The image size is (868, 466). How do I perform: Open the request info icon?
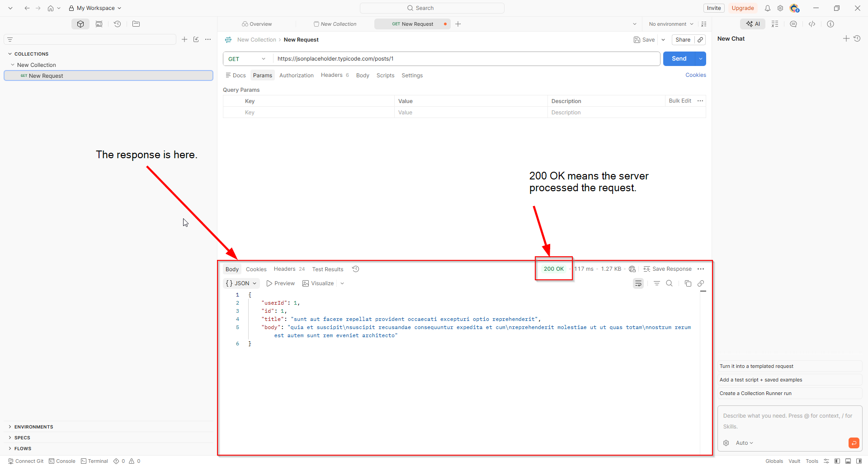point(830,24)
